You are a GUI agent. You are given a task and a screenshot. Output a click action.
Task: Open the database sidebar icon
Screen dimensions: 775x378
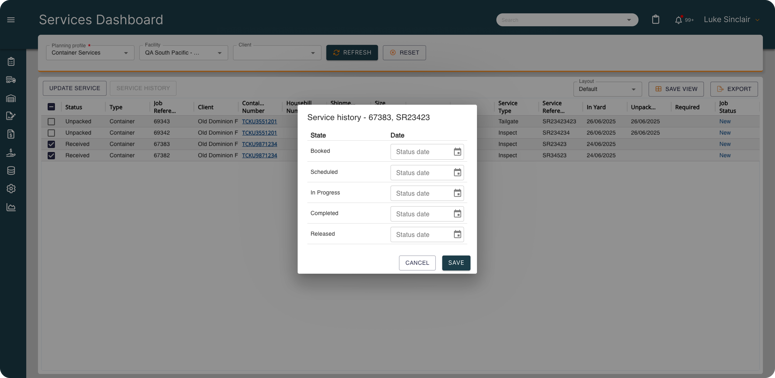(x=11, y=170)
